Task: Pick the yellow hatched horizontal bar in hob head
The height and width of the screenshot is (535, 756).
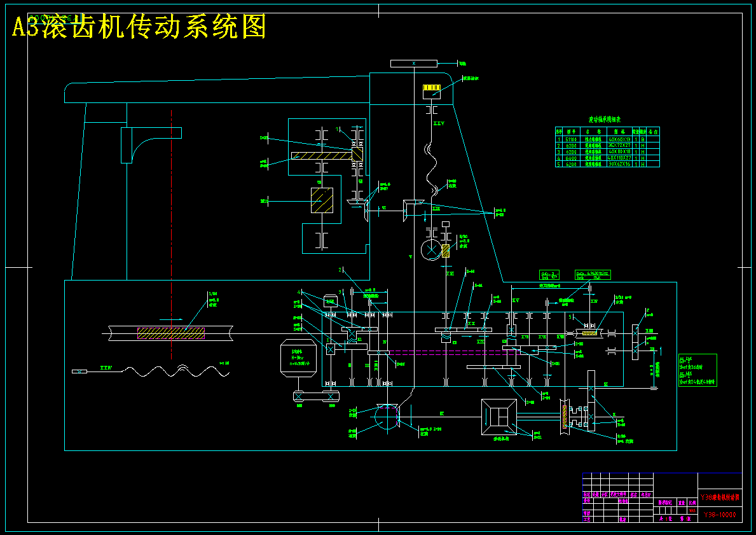Action: tap(322, 156)
